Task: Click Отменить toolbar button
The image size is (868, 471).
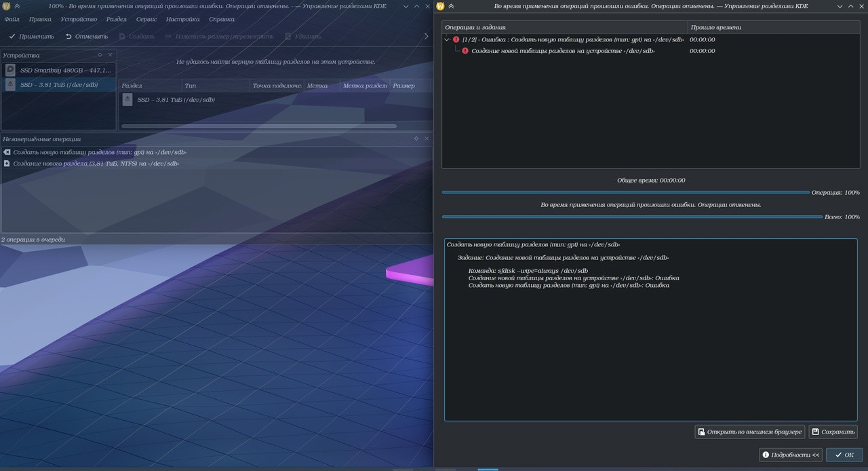Action: pyautogui.click(x=87, y=36)
